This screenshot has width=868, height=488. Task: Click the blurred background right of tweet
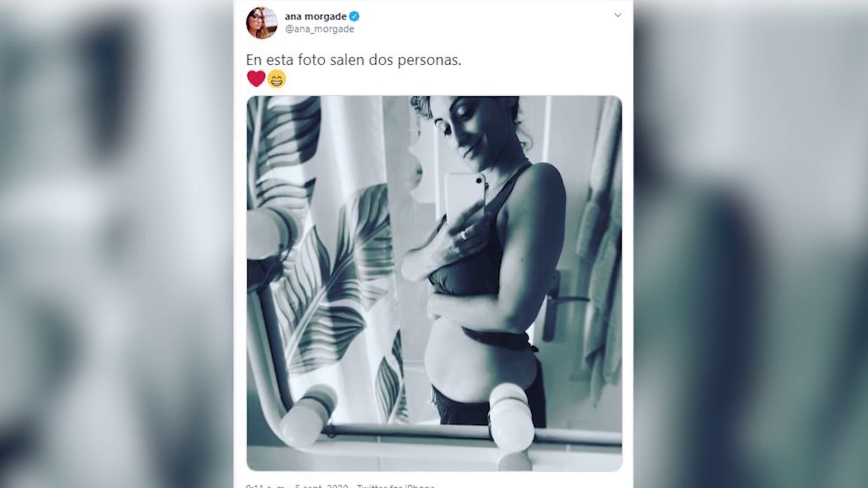(x=750, y=244)
